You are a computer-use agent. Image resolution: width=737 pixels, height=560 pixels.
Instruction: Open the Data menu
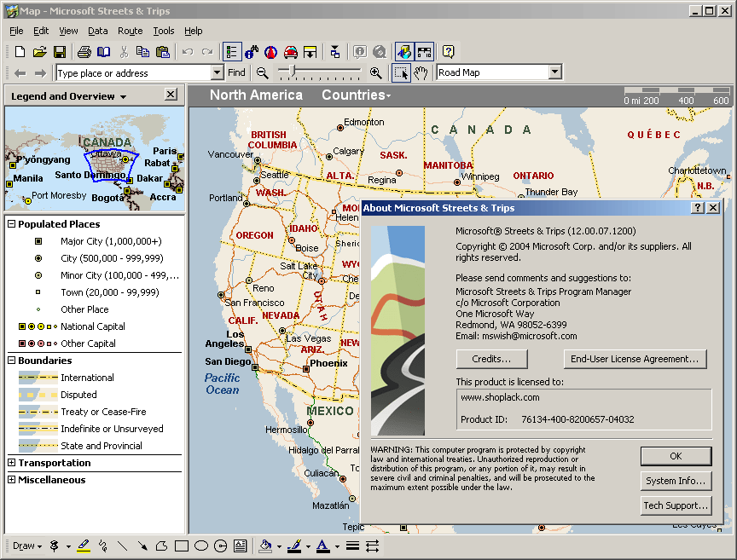coord(98,31)
